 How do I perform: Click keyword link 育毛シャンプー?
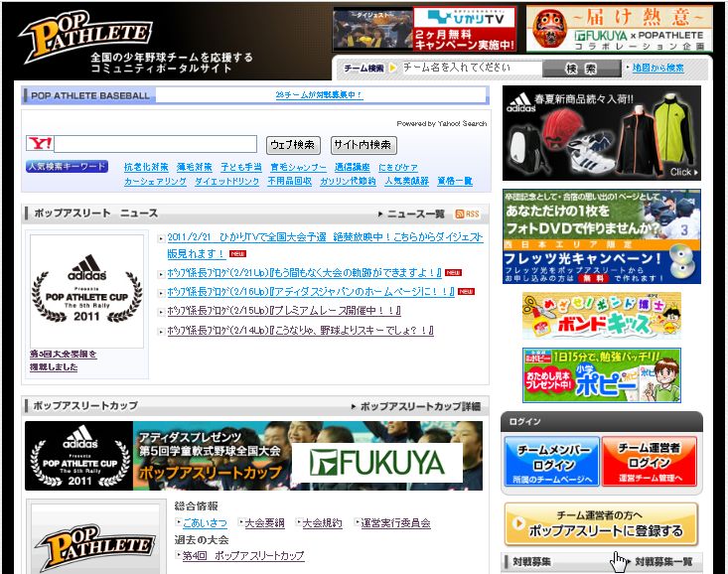pos(299,167)
